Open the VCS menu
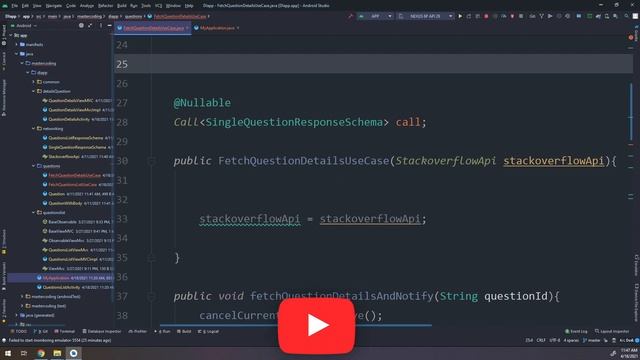Viewport: 640px width, 360px height. [158, 6]
